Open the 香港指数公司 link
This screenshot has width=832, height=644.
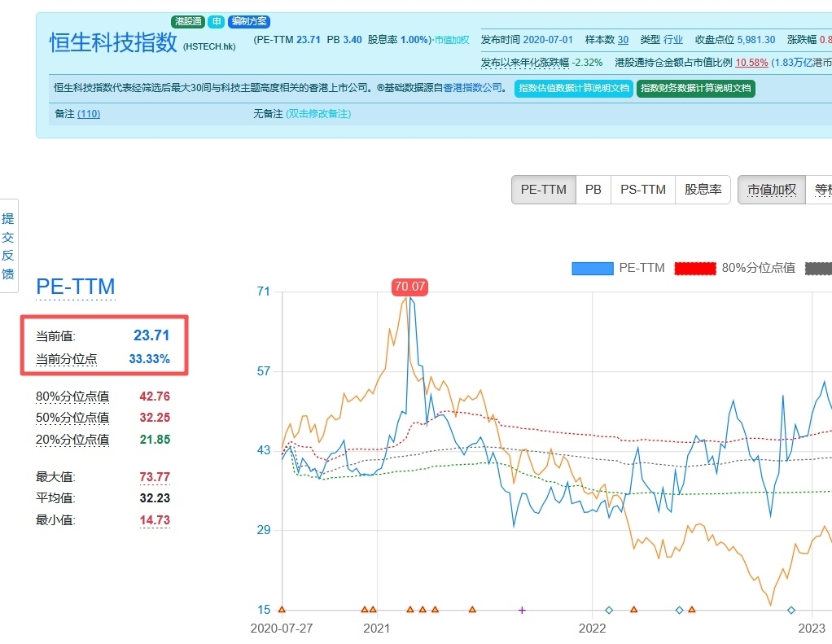(x=472, y=88)
